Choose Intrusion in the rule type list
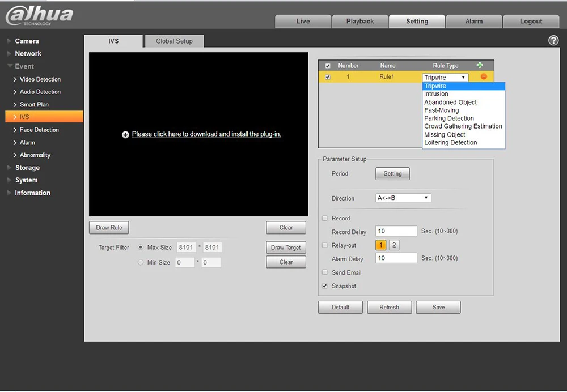The image size is (567, 392). pos(464,94)
